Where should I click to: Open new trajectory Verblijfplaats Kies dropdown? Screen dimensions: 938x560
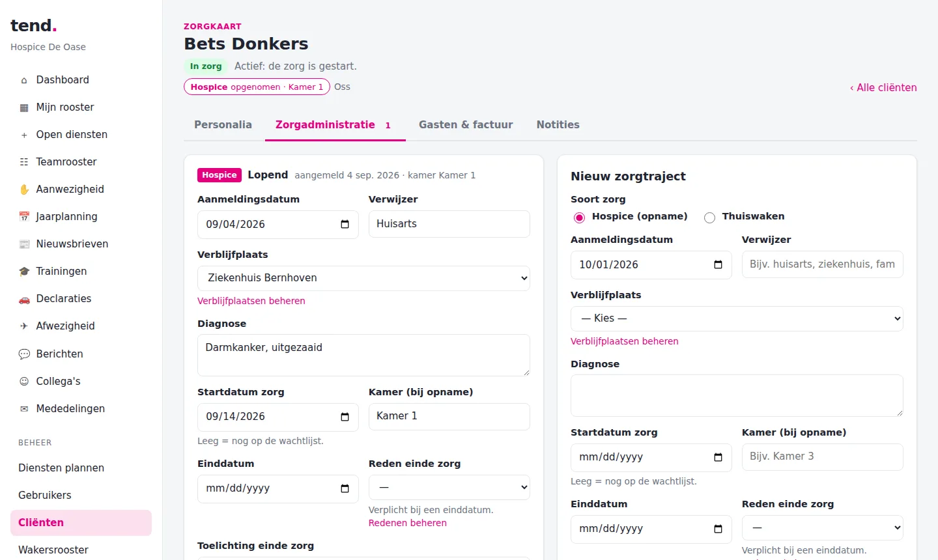737,318
